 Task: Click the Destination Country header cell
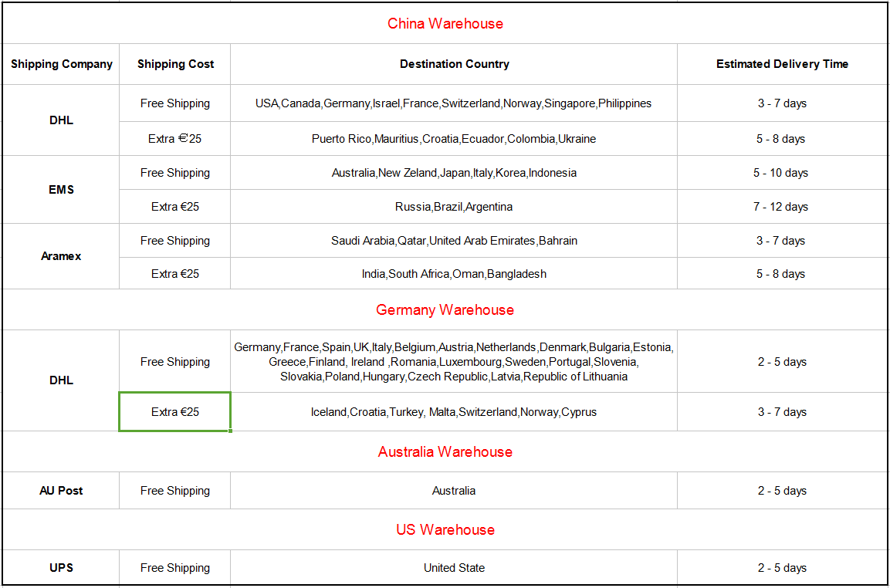(x=454, y=64)
